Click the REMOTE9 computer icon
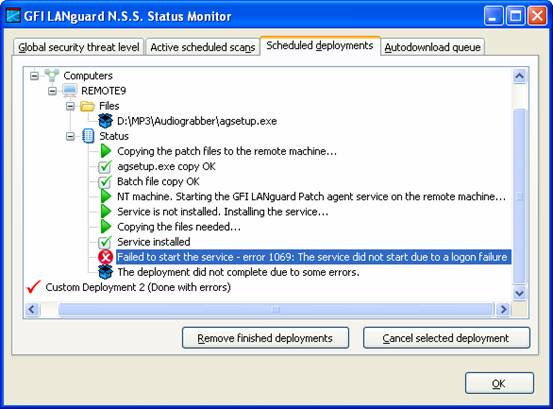553x409 pixels. (x=69, y=91)
